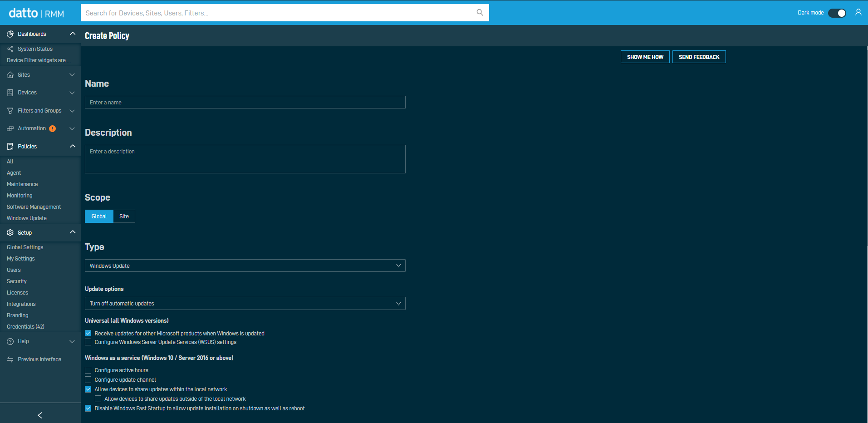Image resolution: width=868 pixels, height=423 pixels.
Task: Expand the Automation section chevron
Action: click(x=72, y=129)
